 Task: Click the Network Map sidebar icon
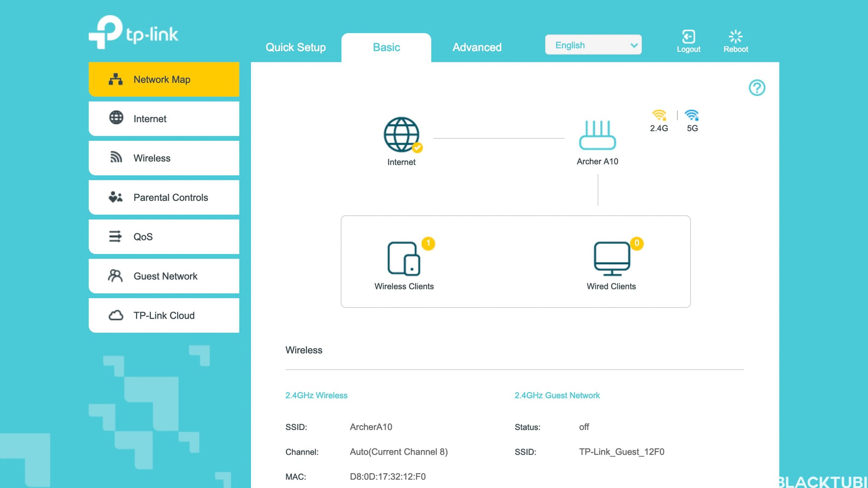(116, 79)
